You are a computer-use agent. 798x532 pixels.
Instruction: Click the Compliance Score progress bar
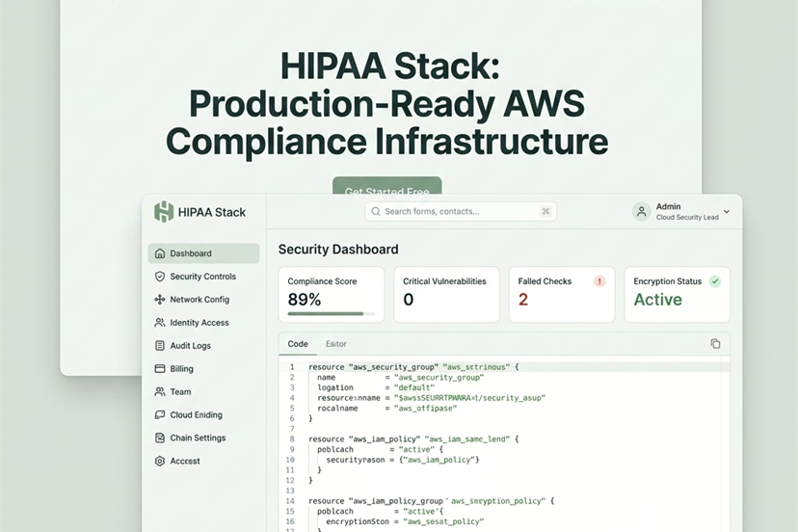(332, 313)
